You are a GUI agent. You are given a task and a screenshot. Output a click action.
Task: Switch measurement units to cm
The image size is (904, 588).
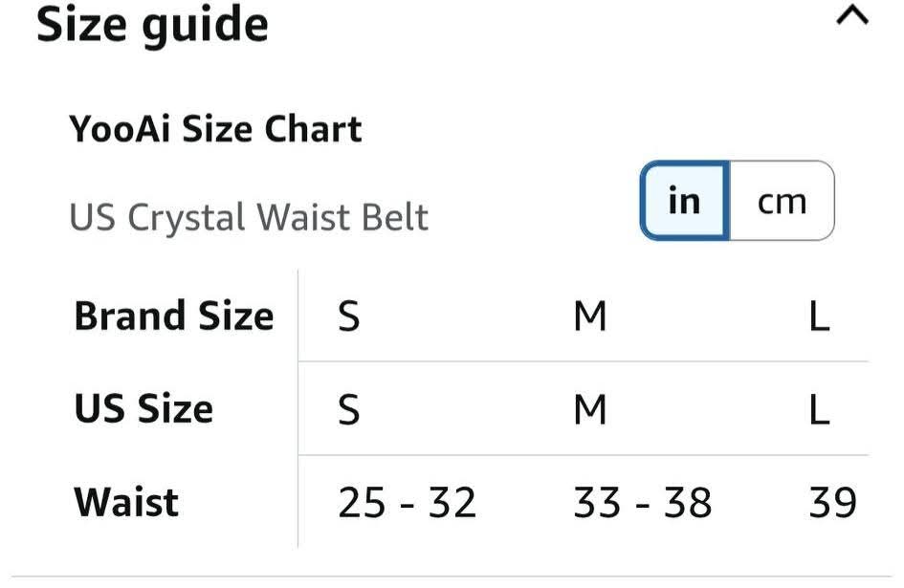[782, 201]
